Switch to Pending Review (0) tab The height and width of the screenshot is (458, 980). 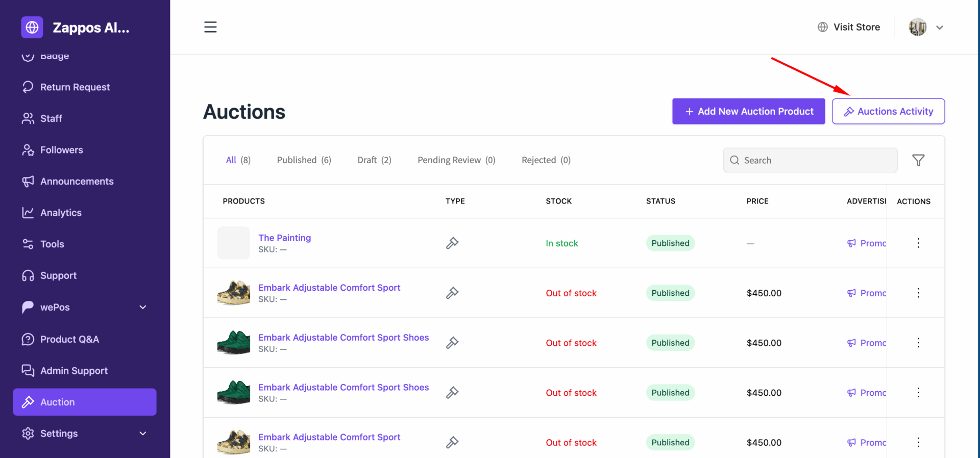point(456,160)
